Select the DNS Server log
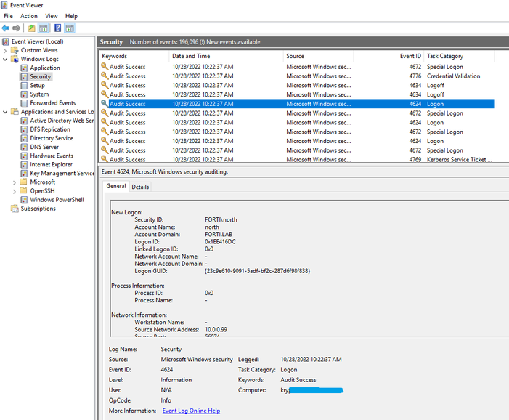 pos(44,147)
